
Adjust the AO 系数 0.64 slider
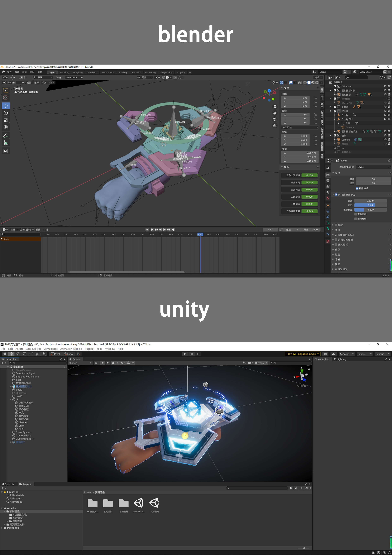(370, 205)
